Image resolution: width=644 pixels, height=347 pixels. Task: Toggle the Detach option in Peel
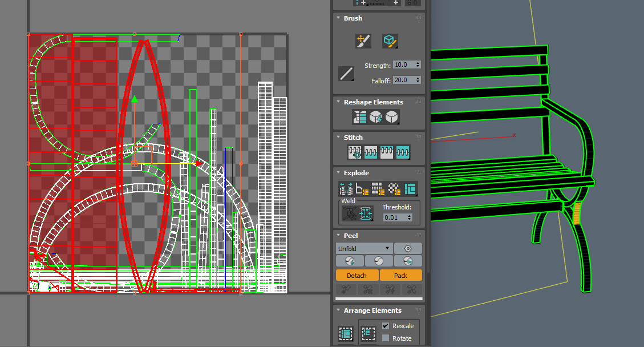tap(357, 275)
